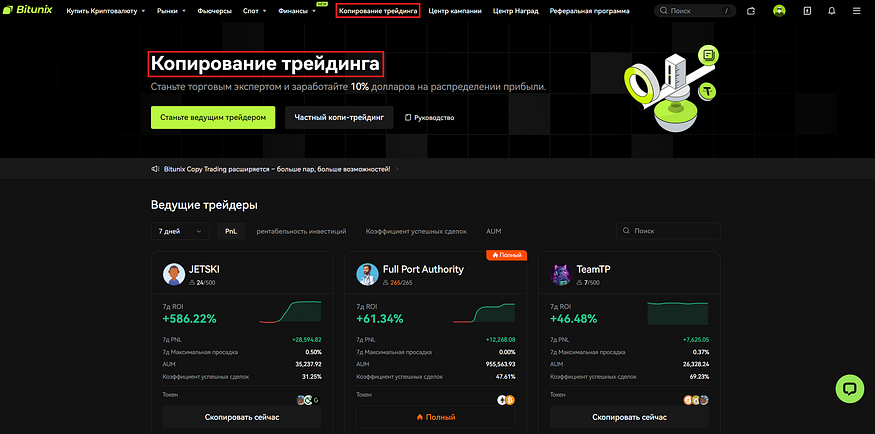Open the 'Руководство' guide link
Image resolution: width=875 pixels, height=434 pixels.
[430, 118]
